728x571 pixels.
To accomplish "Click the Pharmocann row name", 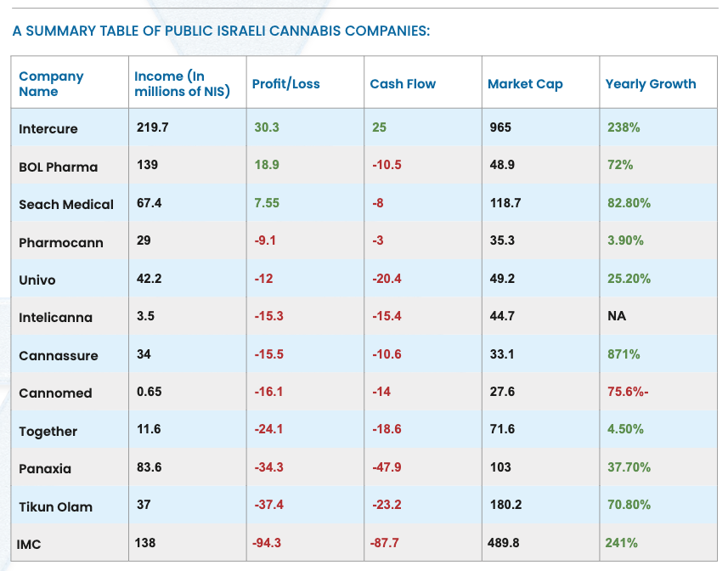I will pos(60,242).
